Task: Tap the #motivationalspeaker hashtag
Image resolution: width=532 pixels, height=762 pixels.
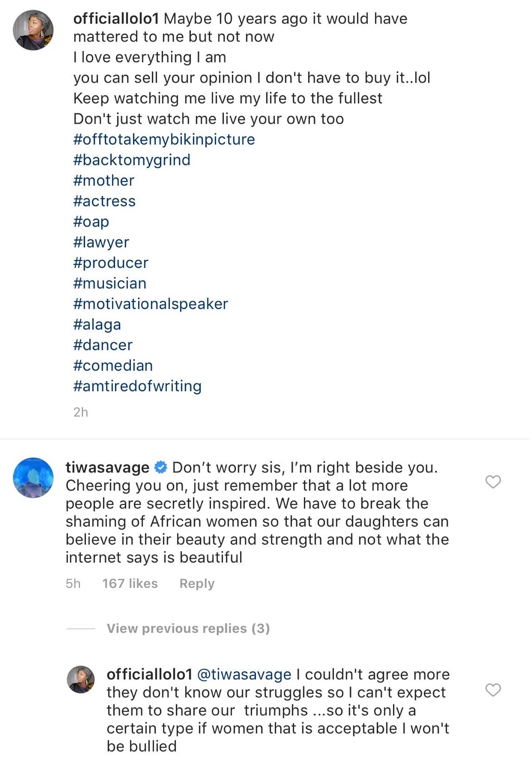Action: point(151,303)
